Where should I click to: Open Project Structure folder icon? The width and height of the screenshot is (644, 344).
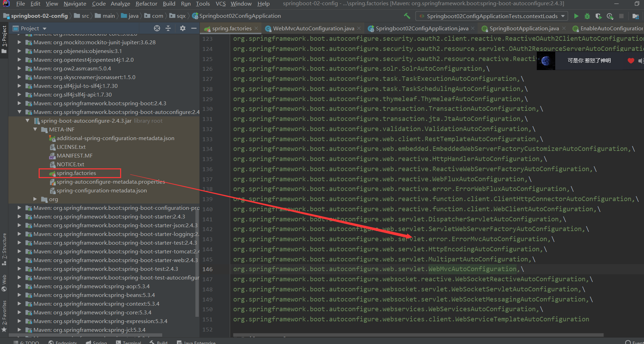point(636,16)
